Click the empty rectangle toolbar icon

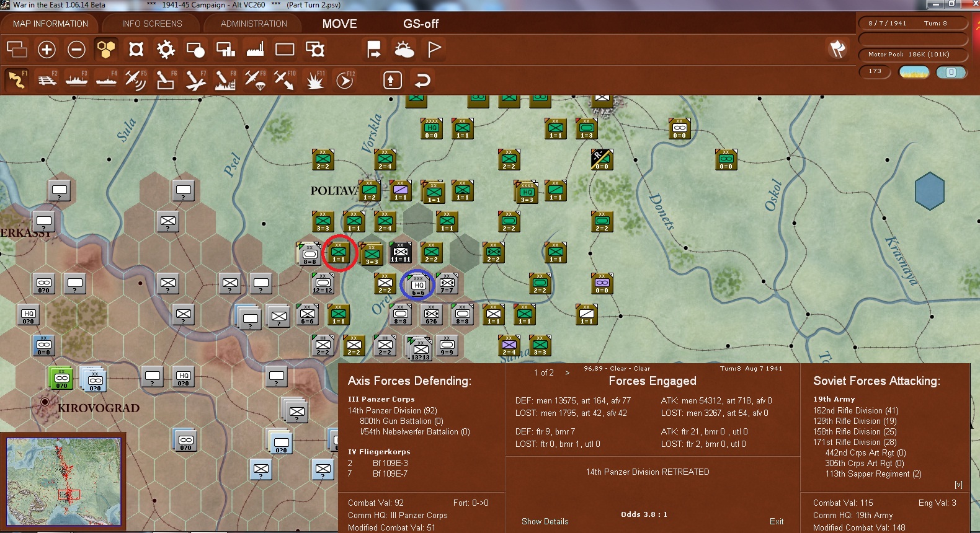[285, 49]
